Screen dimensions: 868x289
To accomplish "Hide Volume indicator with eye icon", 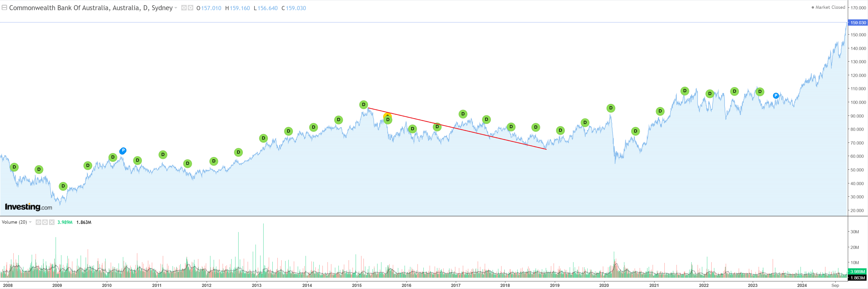I will click(x=38, y=222).
